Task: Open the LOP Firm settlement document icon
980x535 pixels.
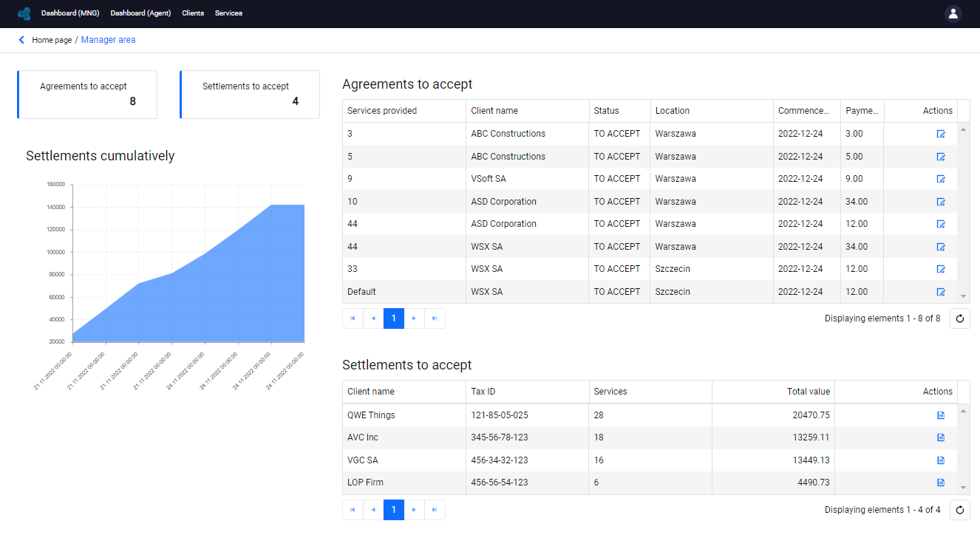Action: [x=941, y=483]
